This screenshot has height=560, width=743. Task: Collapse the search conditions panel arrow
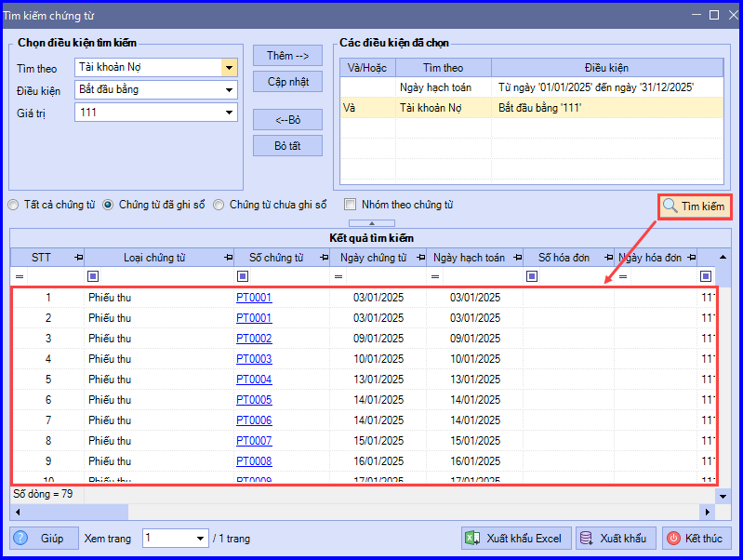point(372,223)
